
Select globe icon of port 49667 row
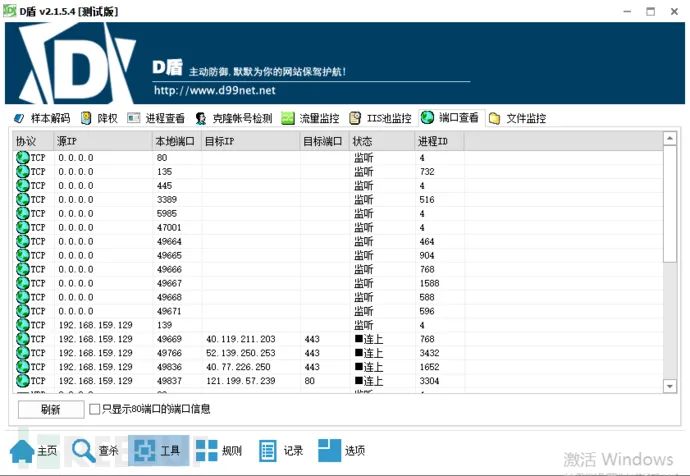(x=22, y=283)
